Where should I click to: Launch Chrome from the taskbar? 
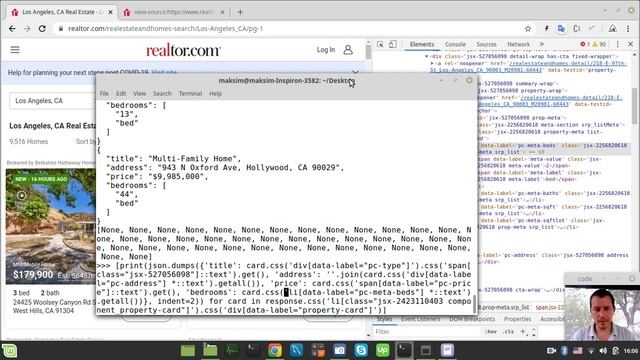(x=275, y=350)
